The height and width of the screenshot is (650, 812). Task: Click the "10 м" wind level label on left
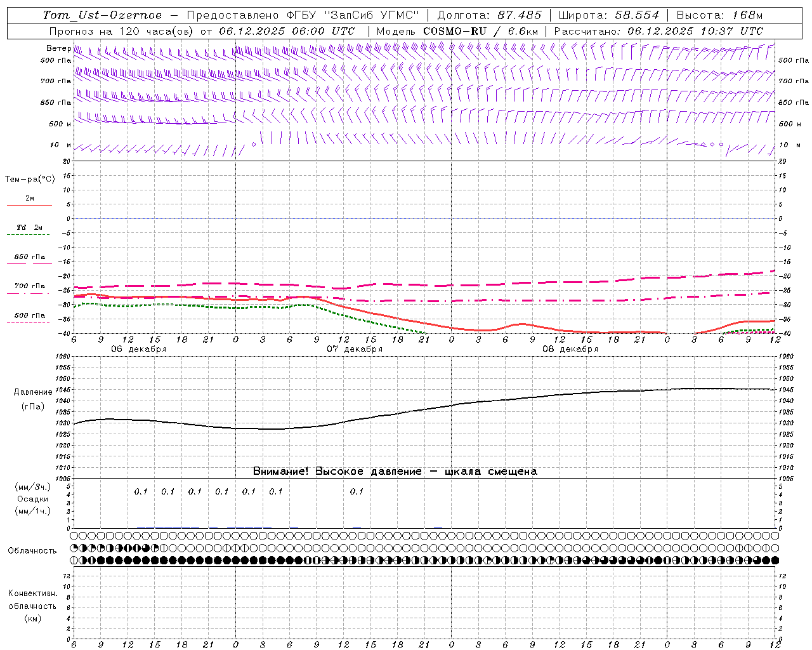coord(61,145)
